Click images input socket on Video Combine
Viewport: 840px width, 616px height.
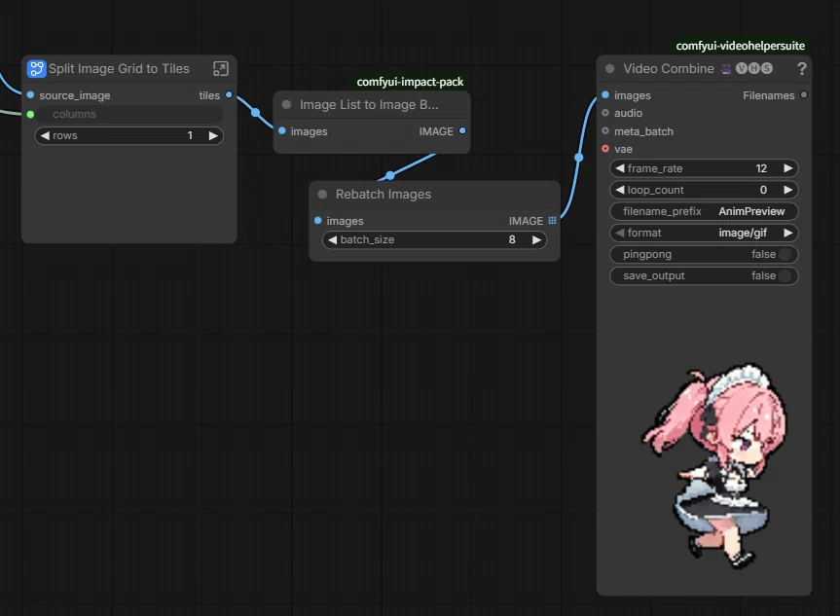coord(605,94)
